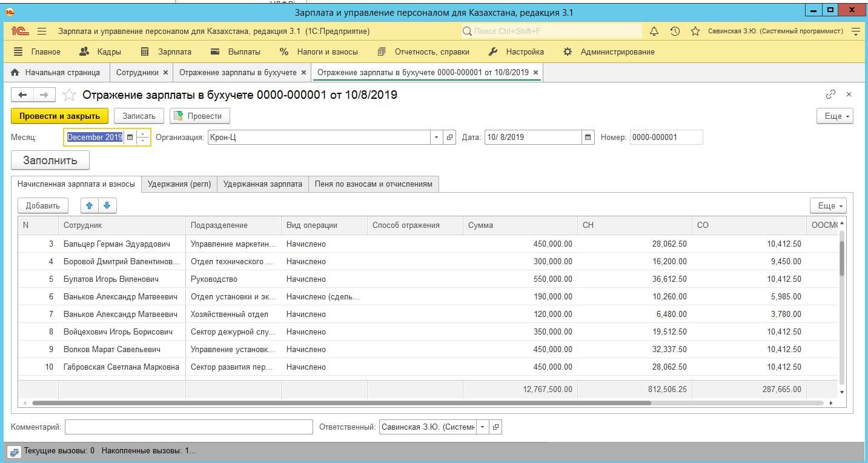Open the Отчетность, справки menu
Image resolution: width=868 pixels, height=463 pixels.
[x=423, y=52]
